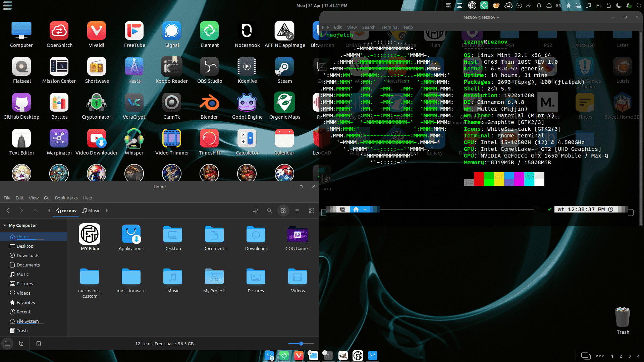Open the MY Filen folder
The width and height of the screenshot is (644, 362).
[x=90, y=234]
